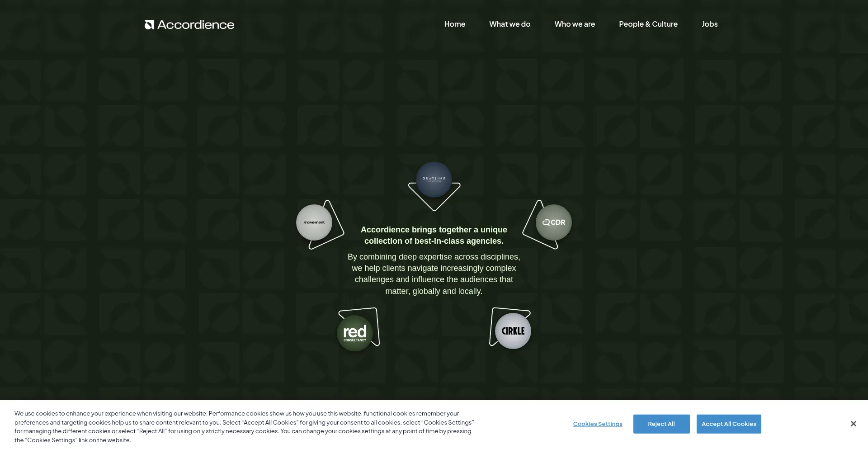Go to the Home menu item
The width and height of the screenshot is (868, 449).
454,24
